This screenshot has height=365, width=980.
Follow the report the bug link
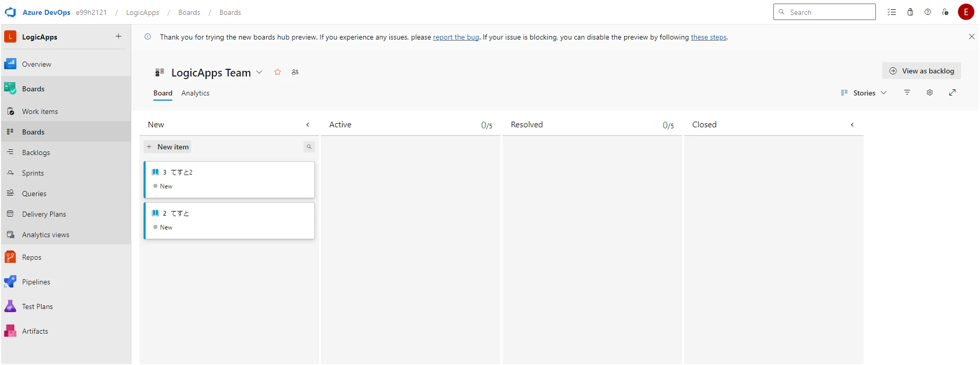pyautogui.click(x=456, y=37)
